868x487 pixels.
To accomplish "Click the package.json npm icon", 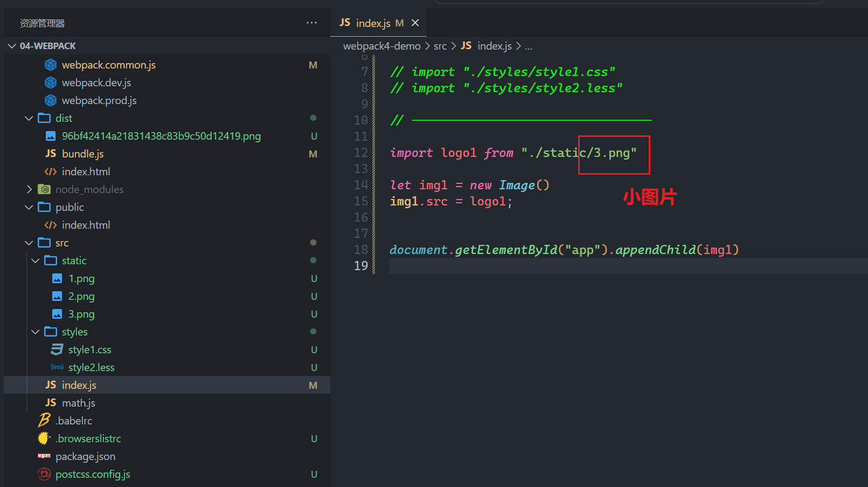I will point(44,456).
